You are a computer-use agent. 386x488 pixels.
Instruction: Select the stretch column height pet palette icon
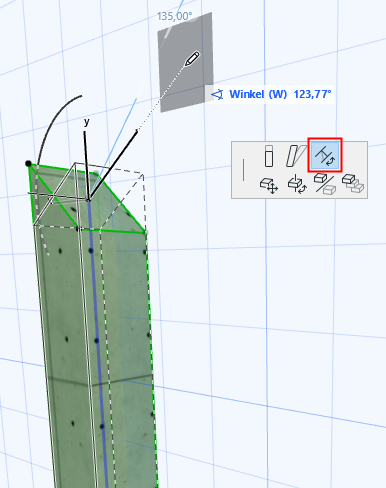point(269,156)
